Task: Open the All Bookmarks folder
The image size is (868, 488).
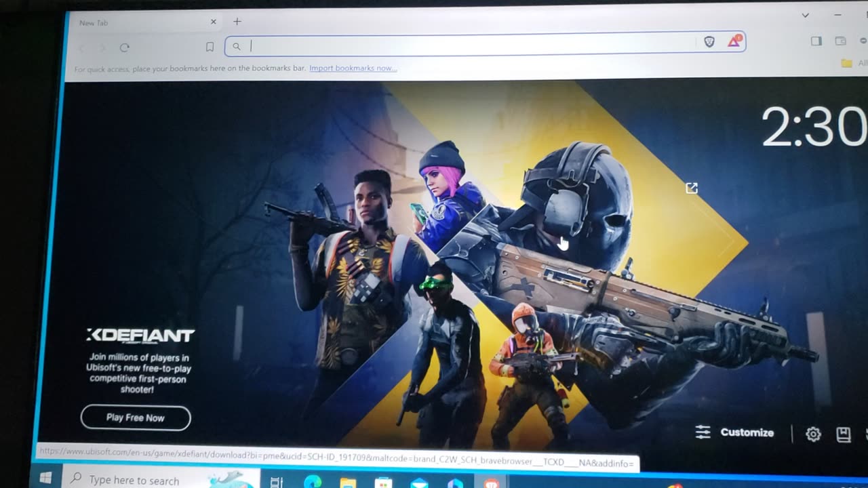Action: pyautogui.click(x=853, y=62)
